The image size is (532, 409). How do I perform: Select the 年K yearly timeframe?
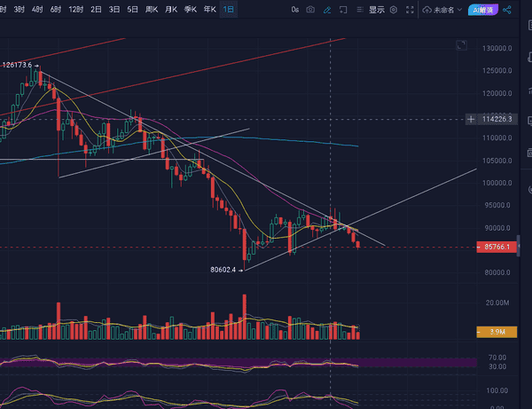[x=209, y=10]
